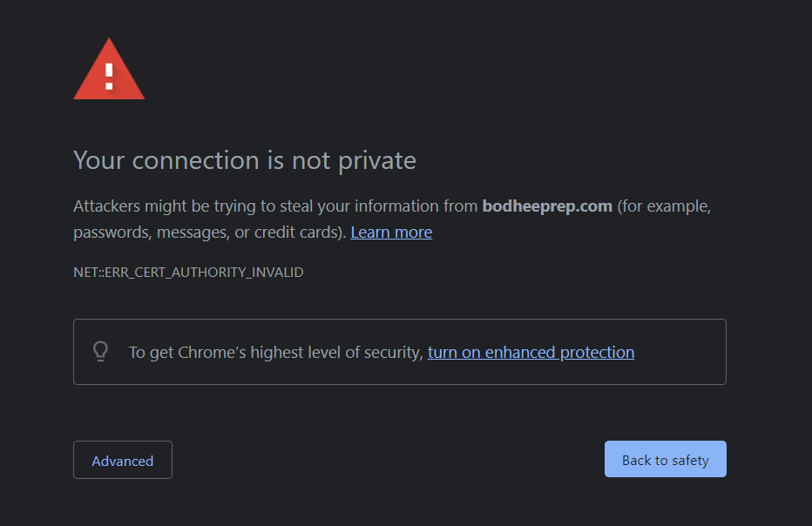The width and height of the screenshot is (812, 526).
Task: Click the red warning triangle icon
Action: [109, 71]
